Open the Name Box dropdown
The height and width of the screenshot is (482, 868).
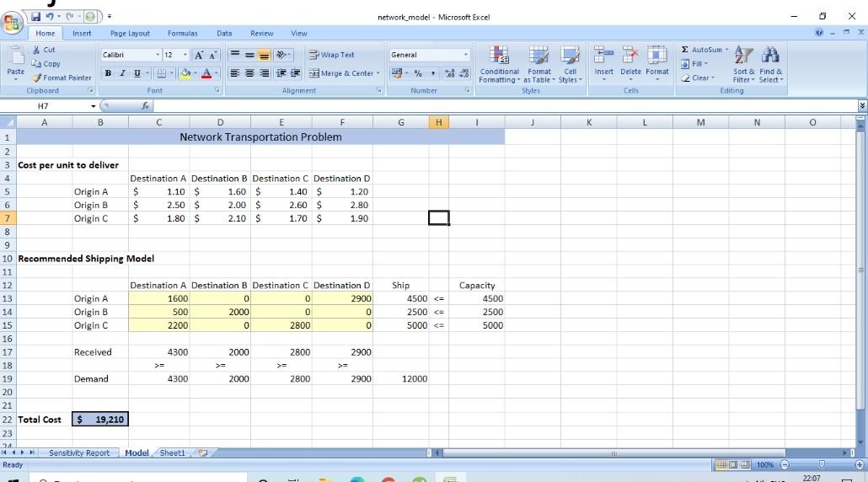point(93,105)
